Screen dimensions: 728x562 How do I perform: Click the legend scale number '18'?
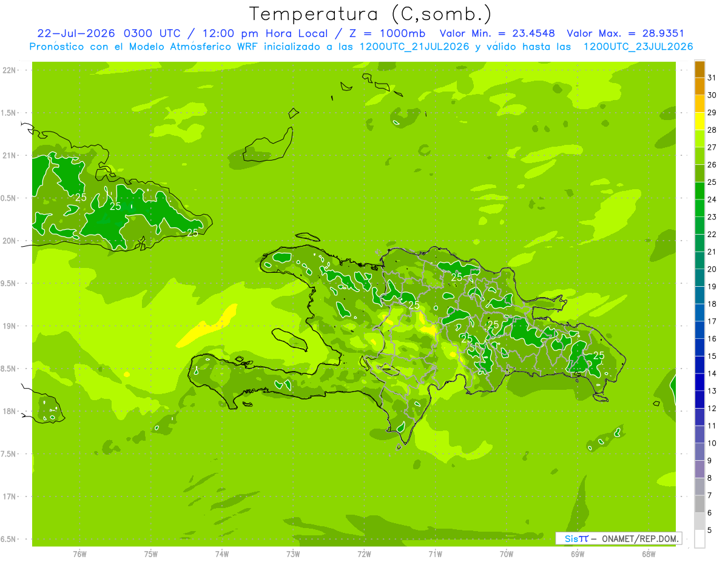[x=712, y=304]
